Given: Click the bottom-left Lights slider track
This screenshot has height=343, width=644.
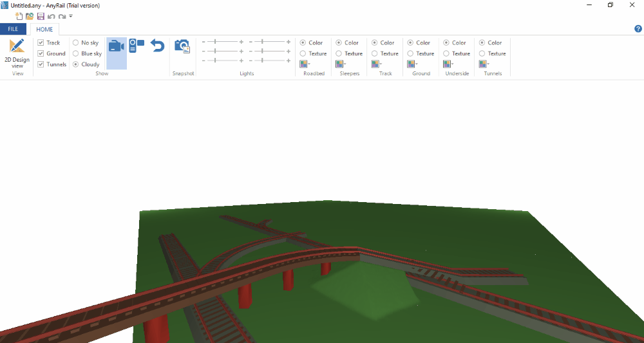Looking at the screenshot, I should pyautogui.click(x=222, y=60).
